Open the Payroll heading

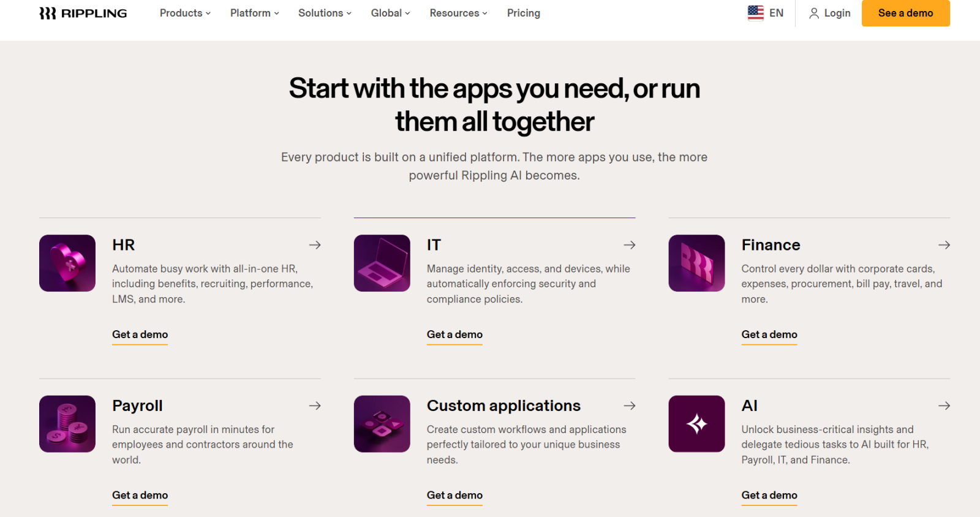(x=137, y=406)
